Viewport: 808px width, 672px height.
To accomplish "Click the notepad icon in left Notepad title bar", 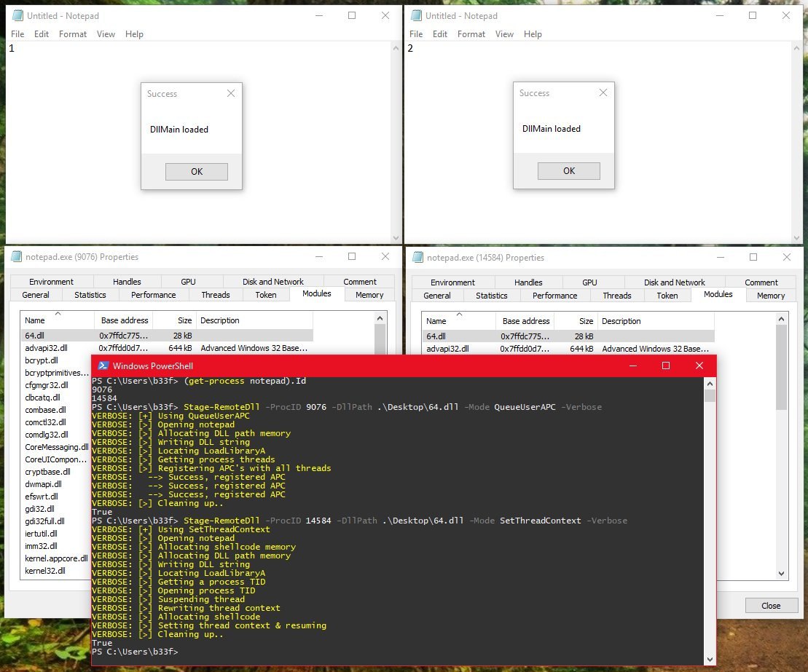I will pyautogui.click(x=17, y=15).
